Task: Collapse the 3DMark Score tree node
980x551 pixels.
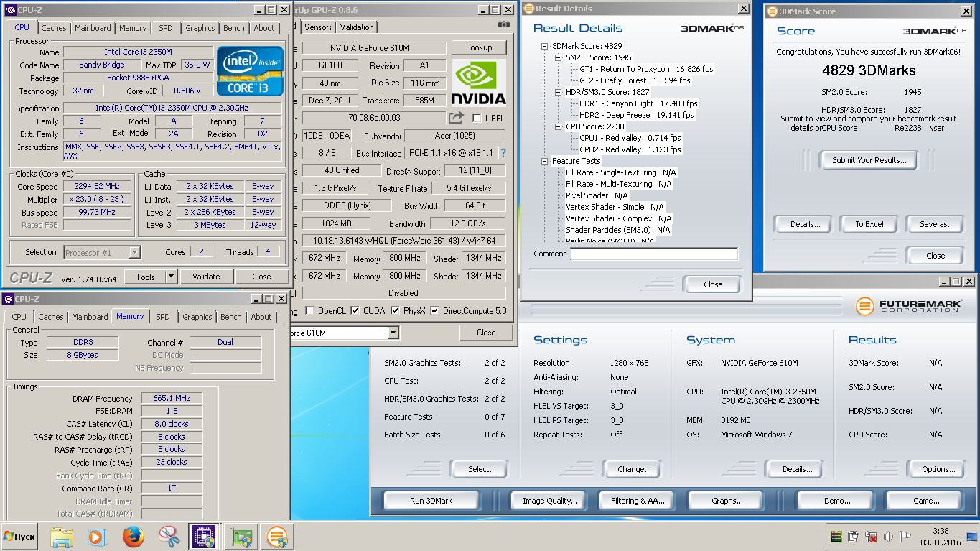Action: coord(545,46)
